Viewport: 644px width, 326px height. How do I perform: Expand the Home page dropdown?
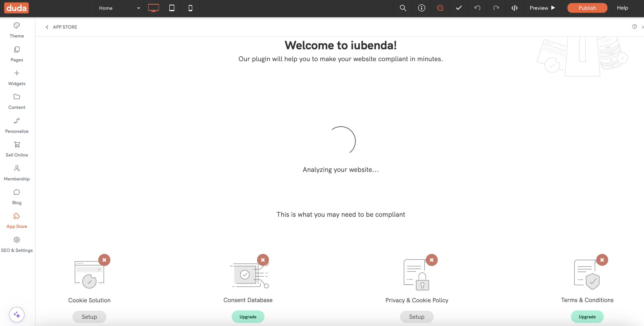(x=119, y=8)
